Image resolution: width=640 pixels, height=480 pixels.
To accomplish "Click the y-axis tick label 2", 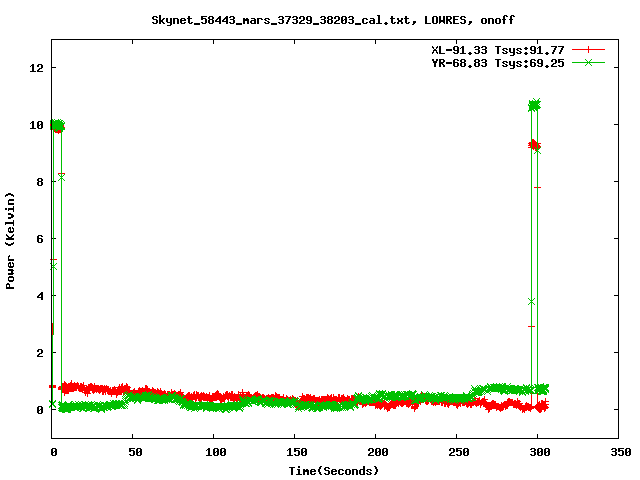I will pyautogui.click(x=40, y=353).
